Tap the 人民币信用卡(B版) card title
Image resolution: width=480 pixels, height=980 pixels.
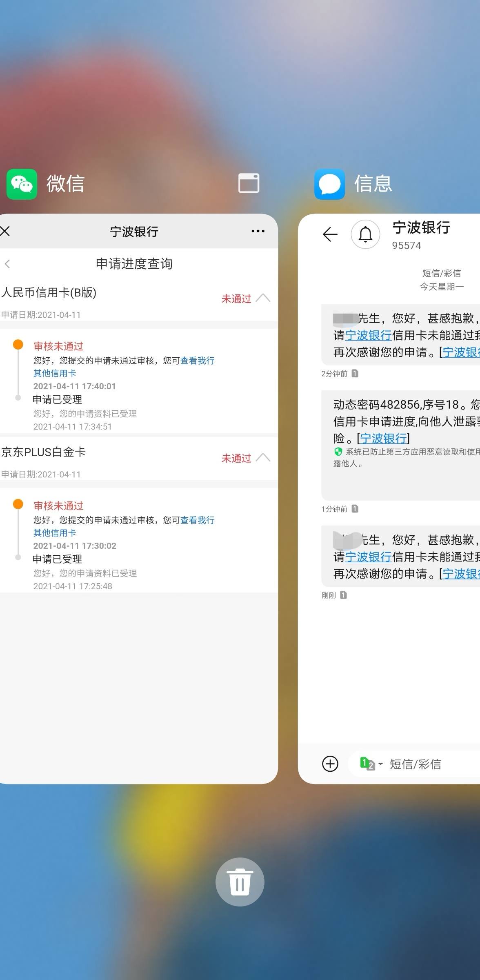coord(49,292)
